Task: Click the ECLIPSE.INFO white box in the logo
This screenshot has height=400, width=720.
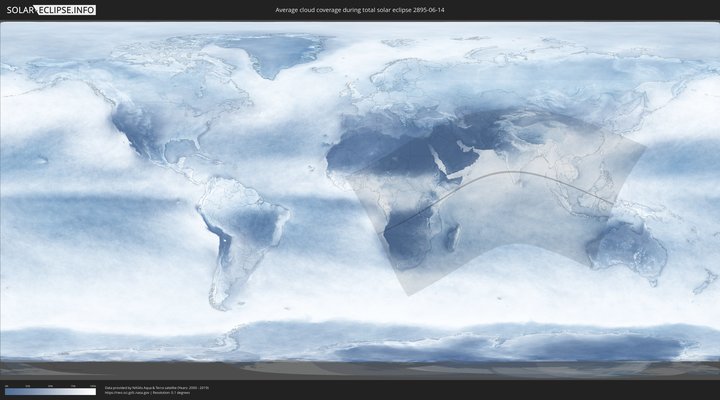Action: [x=66, y=10]
